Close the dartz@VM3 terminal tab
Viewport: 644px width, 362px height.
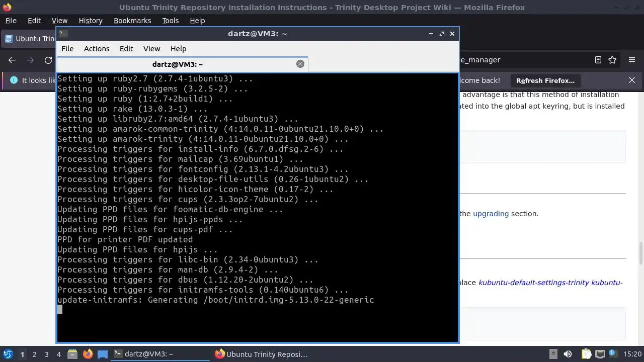point(300,64)
